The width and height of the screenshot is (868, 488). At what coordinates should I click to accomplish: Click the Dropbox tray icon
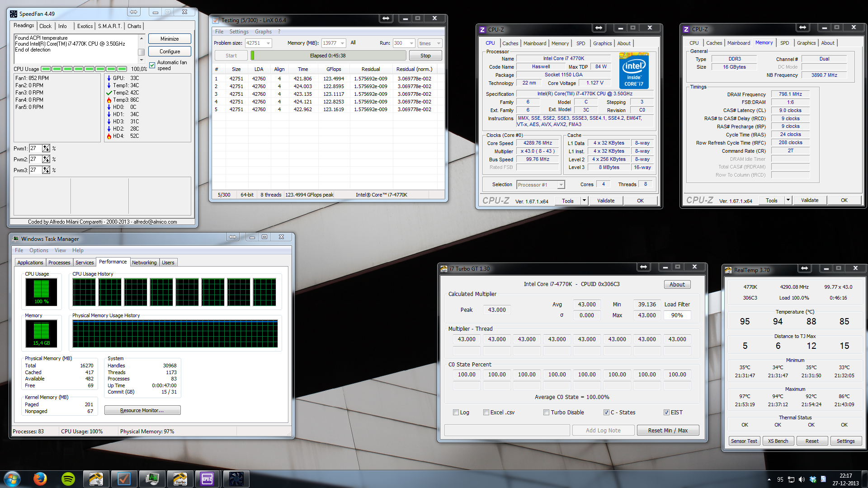pos(813,479)
